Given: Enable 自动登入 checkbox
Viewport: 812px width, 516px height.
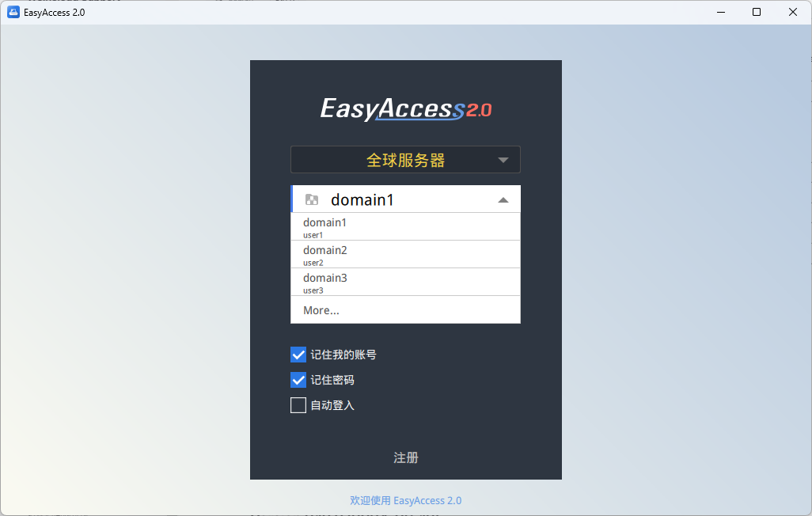Looking at the screenshot, I should click(x=298, y=405).
